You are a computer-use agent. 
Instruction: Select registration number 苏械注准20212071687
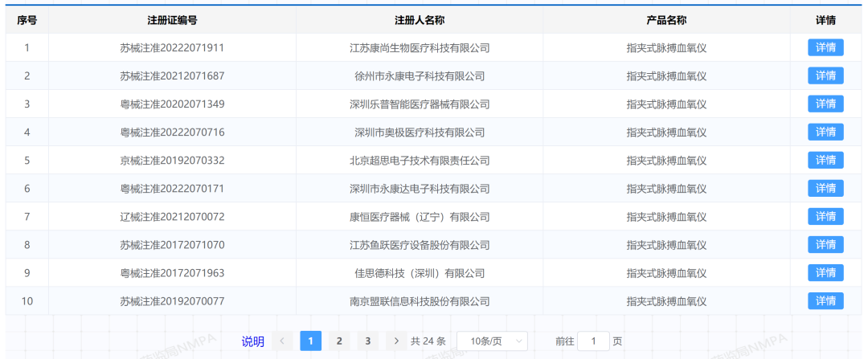(172, 76)
